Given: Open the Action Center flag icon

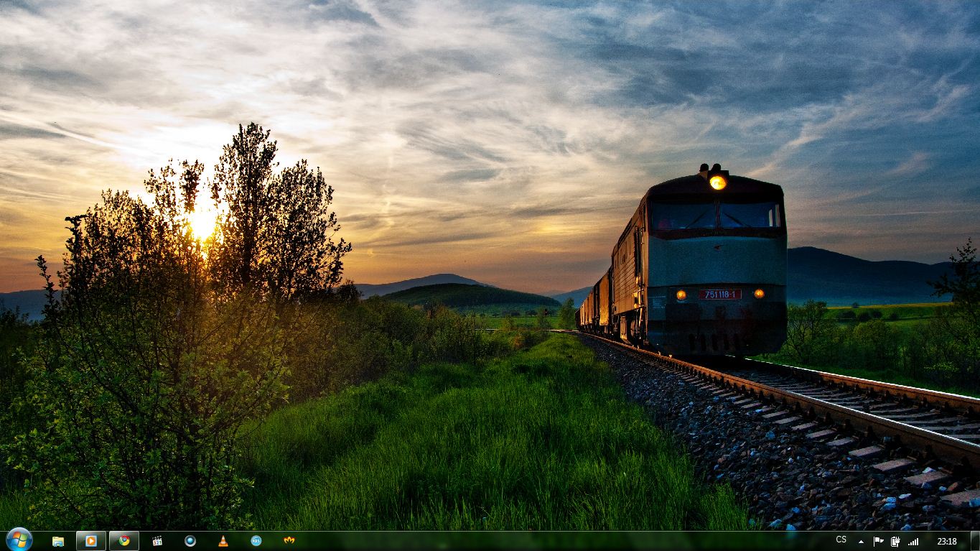Looking at the screenshot, I should pos(878,542).
